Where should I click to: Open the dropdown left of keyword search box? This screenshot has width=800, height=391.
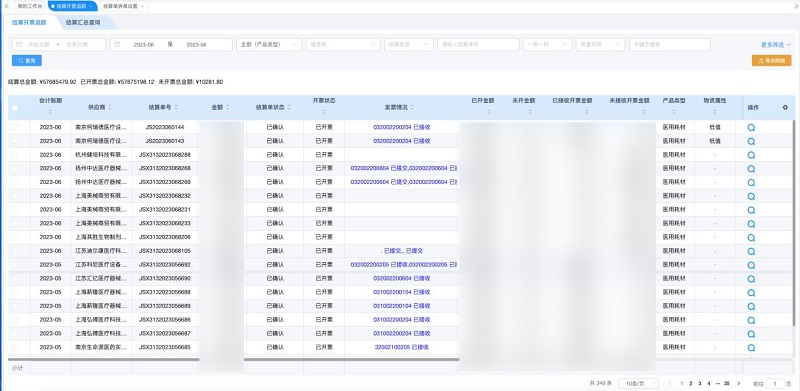coord(600,45)
